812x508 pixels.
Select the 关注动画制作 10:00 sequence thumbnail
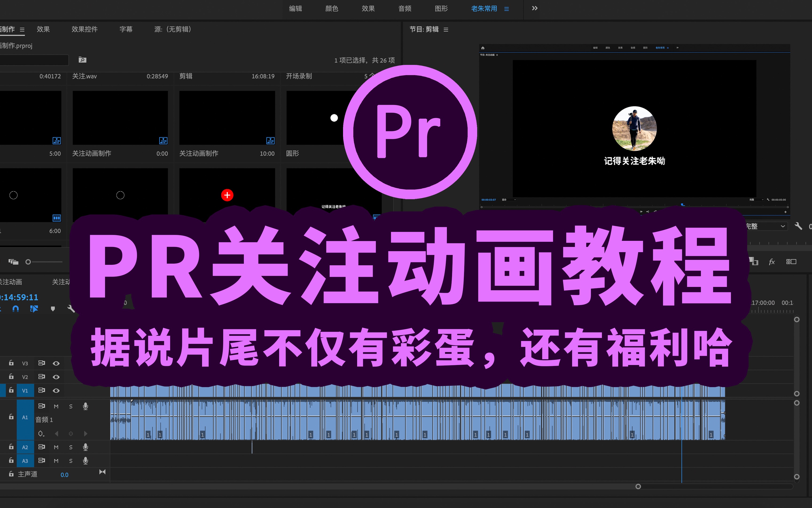click(227, 118)
